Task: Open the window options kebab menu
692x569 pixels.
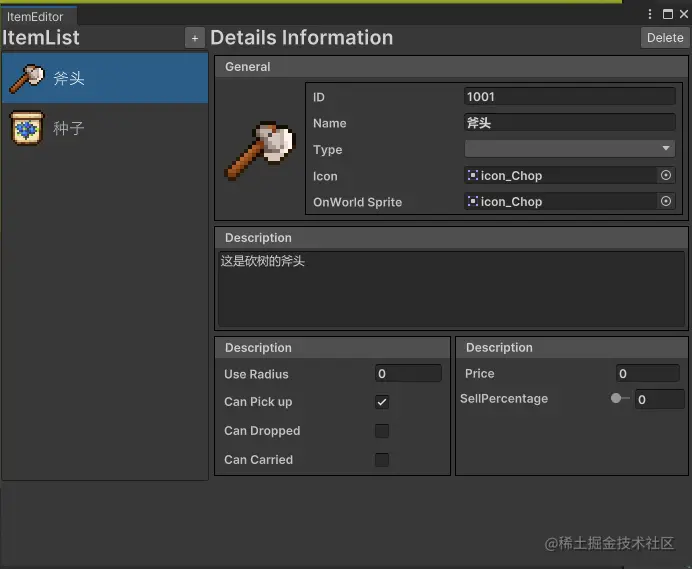Action: (x=650, y=14)
